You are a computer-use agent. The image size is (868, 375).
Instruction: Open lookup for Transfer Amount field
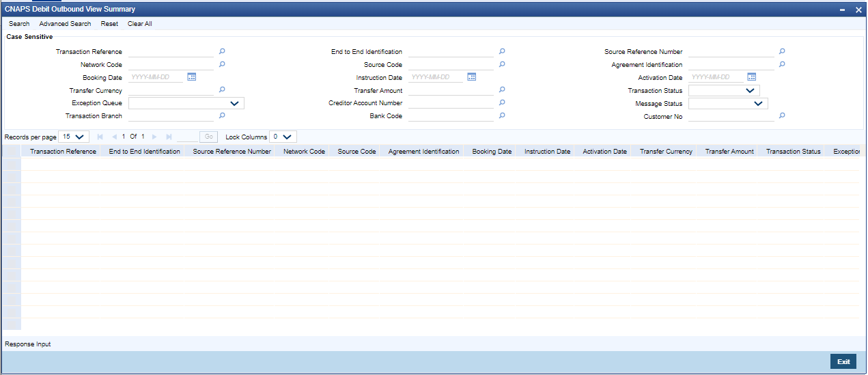coord(502,89)
